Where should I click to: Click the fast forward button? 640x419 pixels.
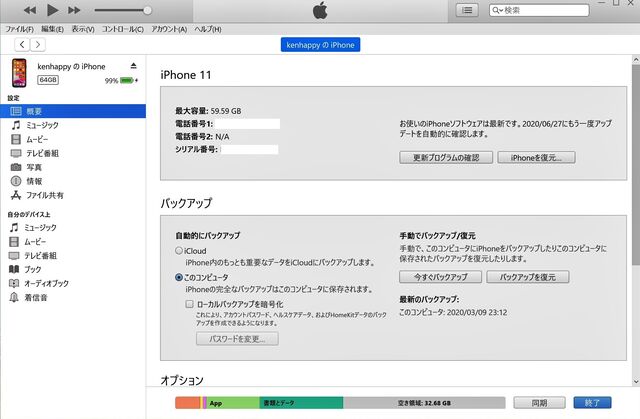pos(74,10)
